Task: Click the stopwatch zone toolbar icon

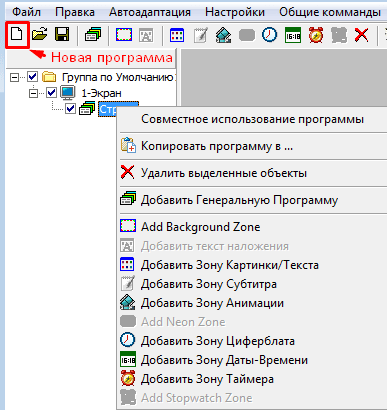Action: [339, 35]
